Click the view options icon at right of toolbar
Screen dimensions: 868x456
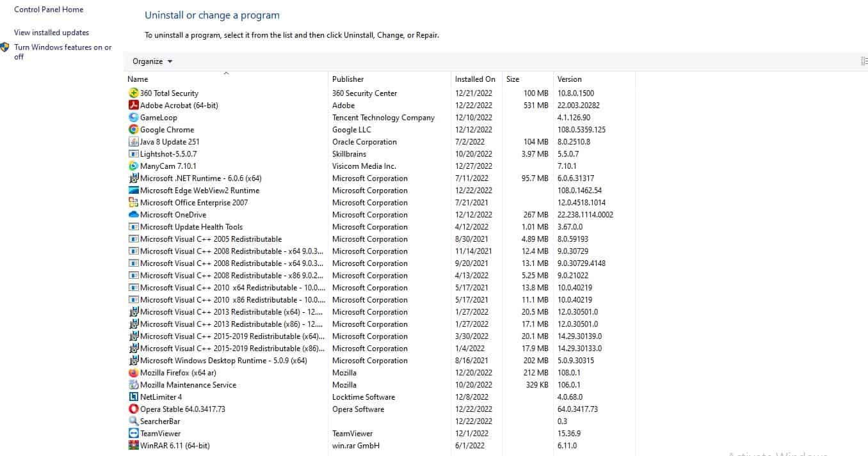point(864,61)
